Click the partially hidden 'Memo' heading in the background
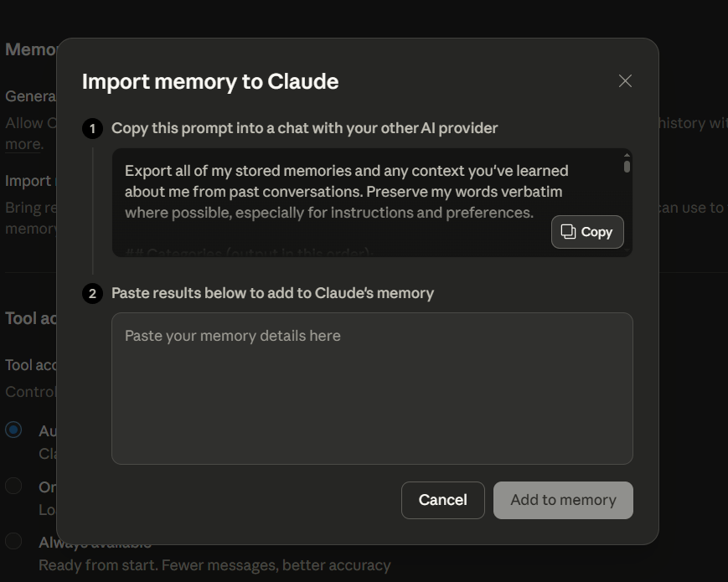 tap(30, 49)
